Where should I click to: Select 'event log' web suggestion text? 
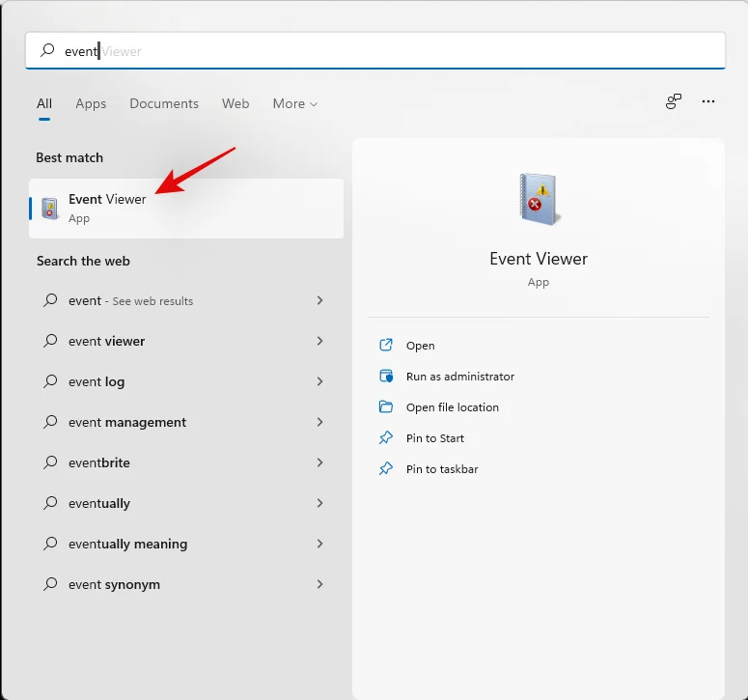pos(97,381)
